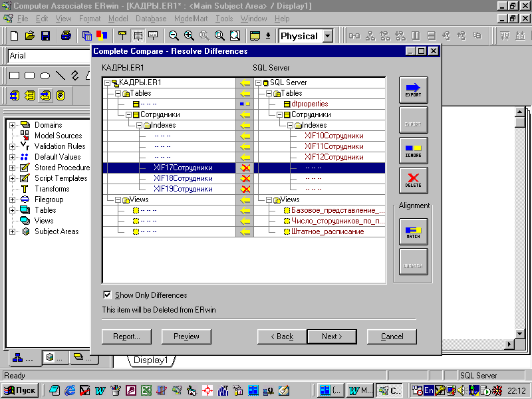Click the red X action for XIF18Сотрудники
Viewport: 532px width, 399px height.
pos(245,178)
